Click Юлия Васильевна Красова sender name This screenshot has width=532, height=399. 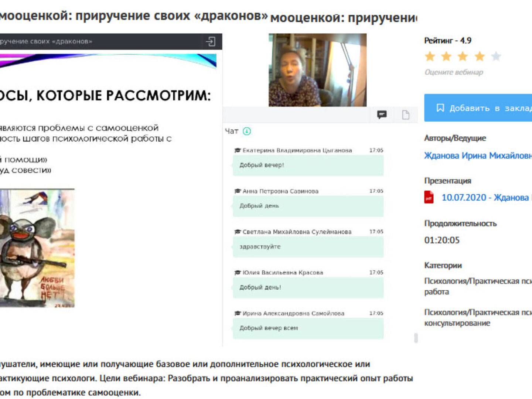(x=283, y=273)
